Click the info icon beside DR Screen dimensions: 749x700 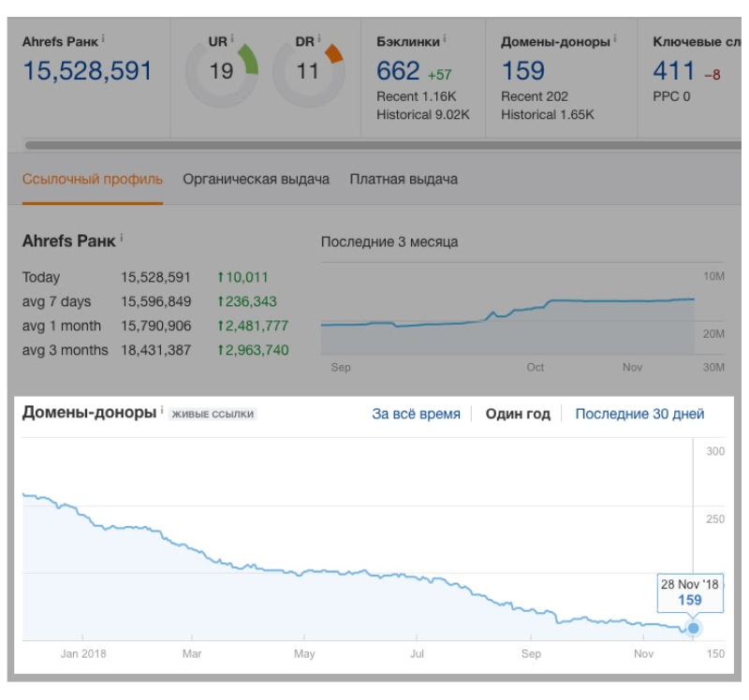pyautogui.click(x=318, y=39)
